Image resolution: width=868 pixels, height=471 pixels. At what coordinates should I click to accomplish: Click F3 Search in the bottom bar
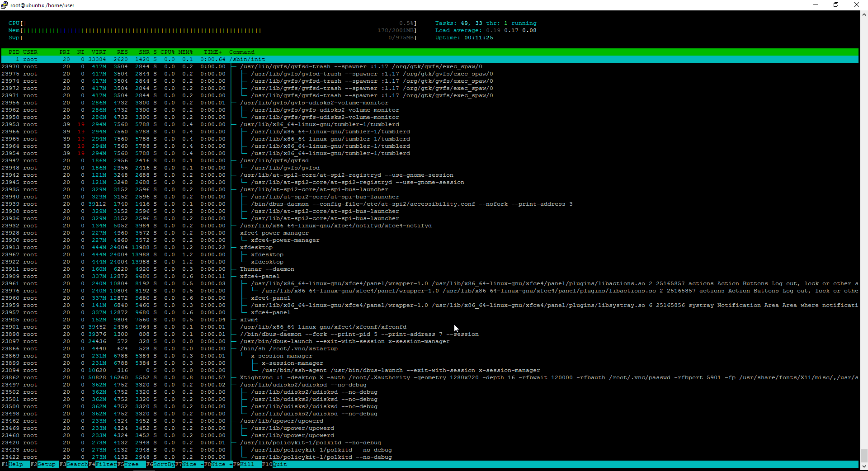point(77,464)
